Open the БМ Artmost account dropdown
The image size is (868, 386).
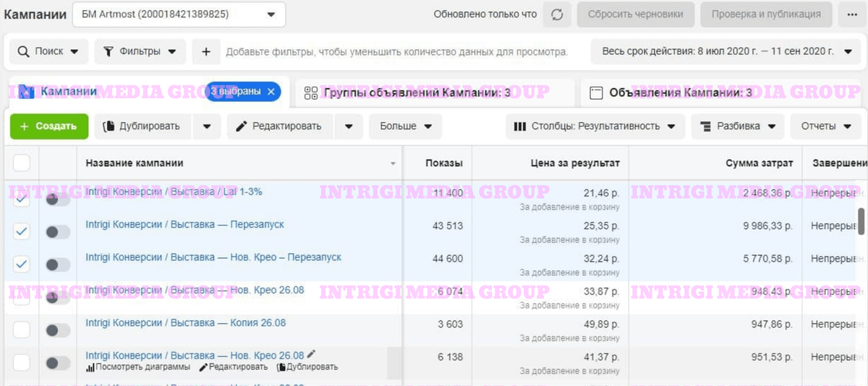click(x=179, y=14)
